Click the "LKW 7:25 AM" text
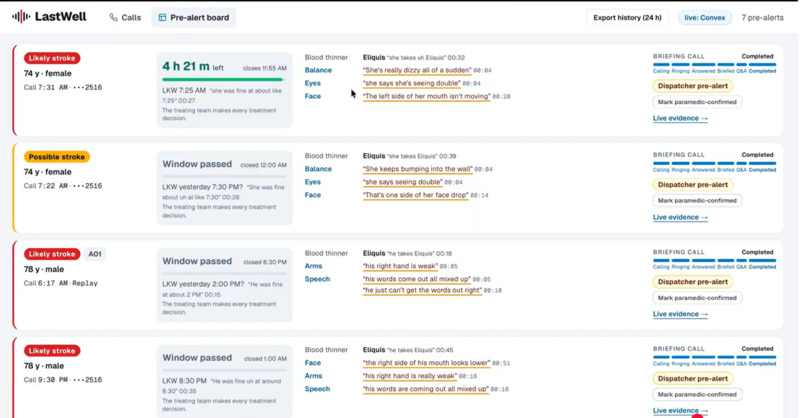The image size is (806, 418). 184,90
